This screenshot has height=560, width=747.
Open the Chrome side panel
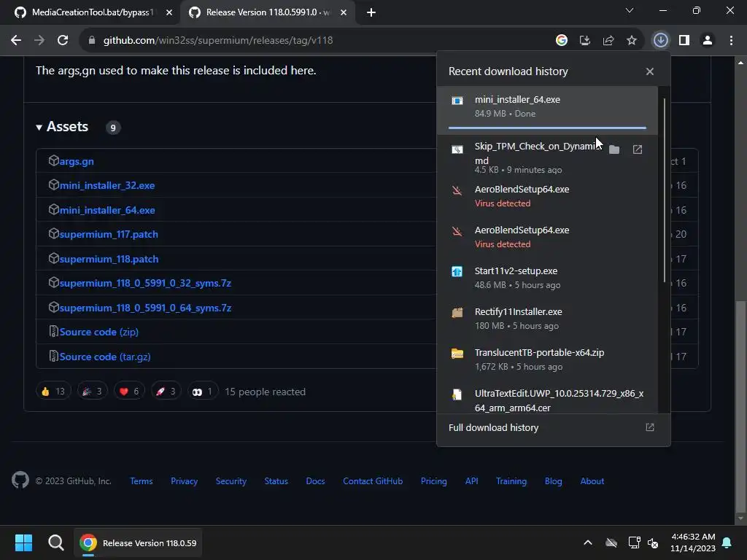pyautogui.click(x=684, y=41)
